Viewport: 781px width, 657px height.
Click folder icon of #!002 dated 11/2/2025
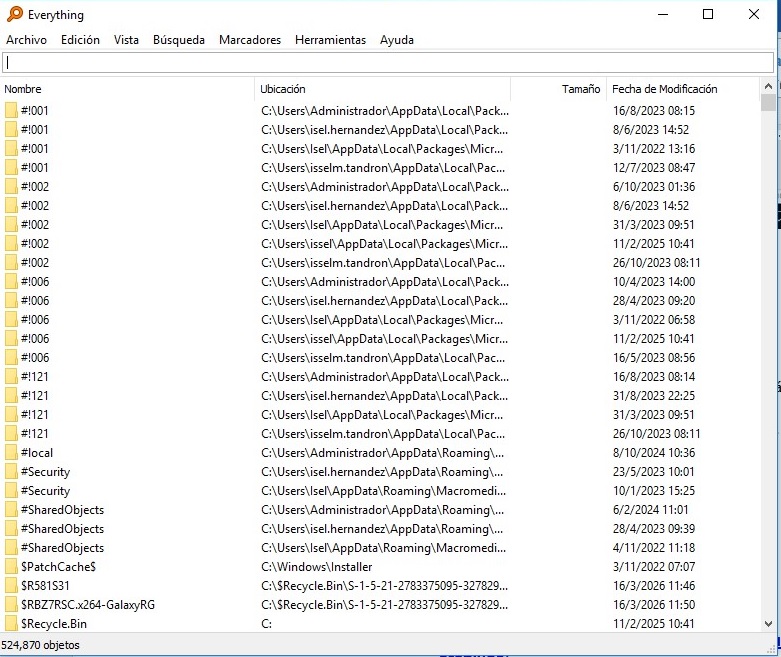pos(11,243)
